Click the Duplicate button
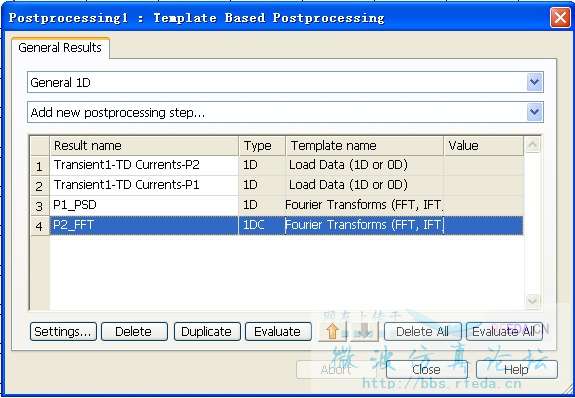Screen dimensions: 575x398 coord(207,332)
